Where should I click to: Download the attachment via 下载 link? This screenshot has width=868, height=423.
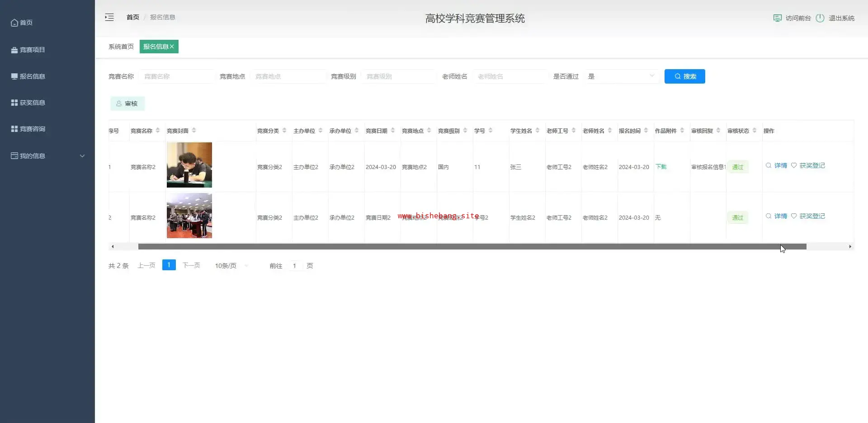(661, 167)
